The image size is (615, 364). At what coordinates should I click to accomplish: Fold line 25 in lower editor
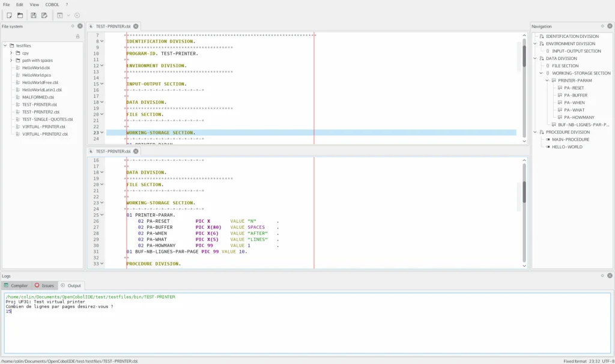(x=102, y=215)
